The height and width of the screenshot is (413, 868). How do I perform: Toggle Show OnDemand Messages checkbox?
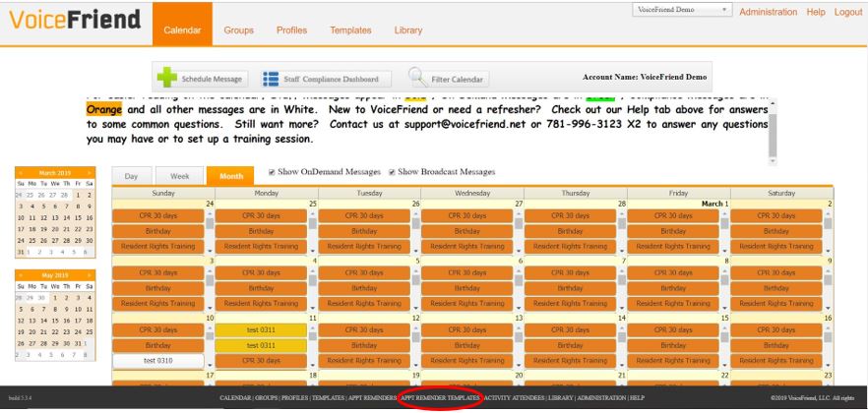point(272,172)
